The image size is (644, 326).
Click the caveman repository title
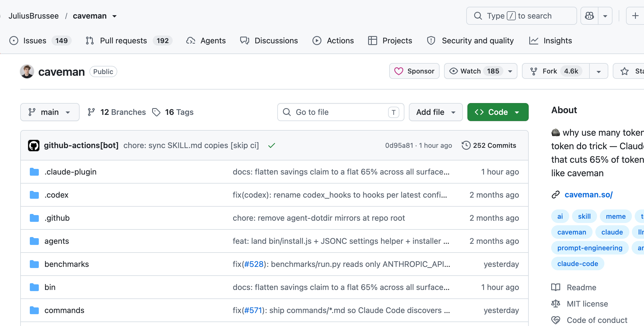pos(61,72)
